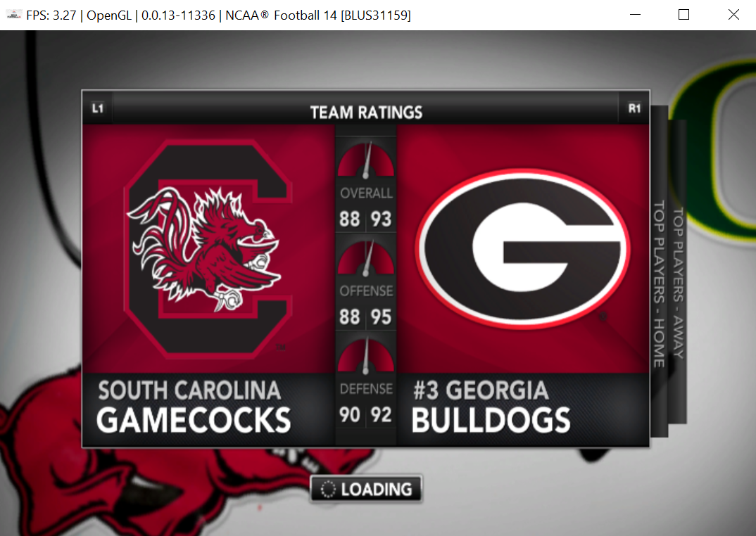The width and height of the screenshot is (756, 536).
Task: Click the Overall rating gauge
Action: (366, 160)
